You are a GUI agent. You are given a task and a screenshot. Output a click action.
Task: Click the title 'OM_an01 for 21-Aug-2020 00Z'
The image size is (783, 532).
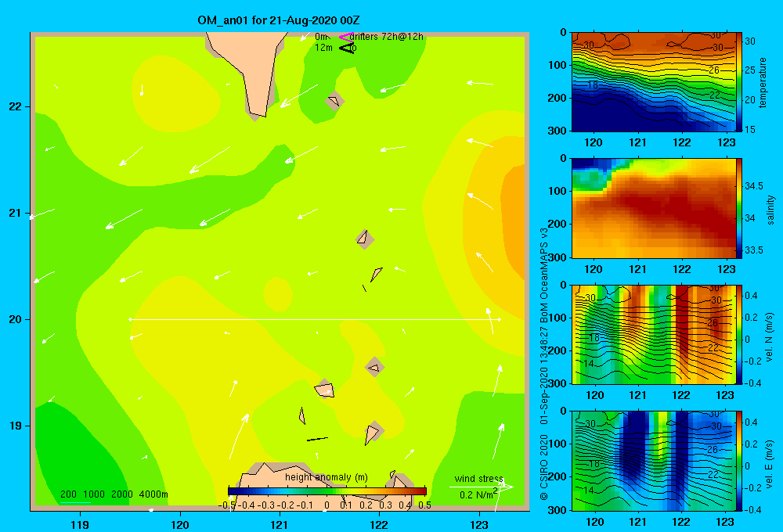click(278, 20)
